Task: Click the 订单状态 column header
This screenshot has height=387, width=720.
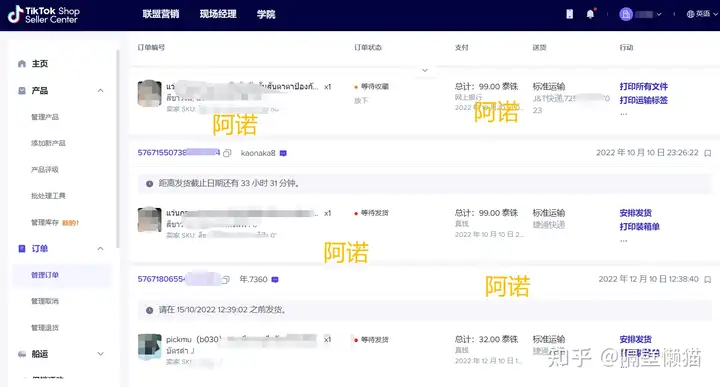Action: [368, 47]
